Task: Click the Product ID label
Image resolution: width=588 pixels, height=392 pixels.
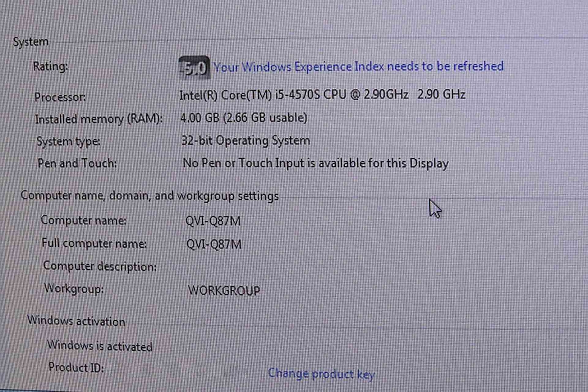Action: click(x=76, y=367)
